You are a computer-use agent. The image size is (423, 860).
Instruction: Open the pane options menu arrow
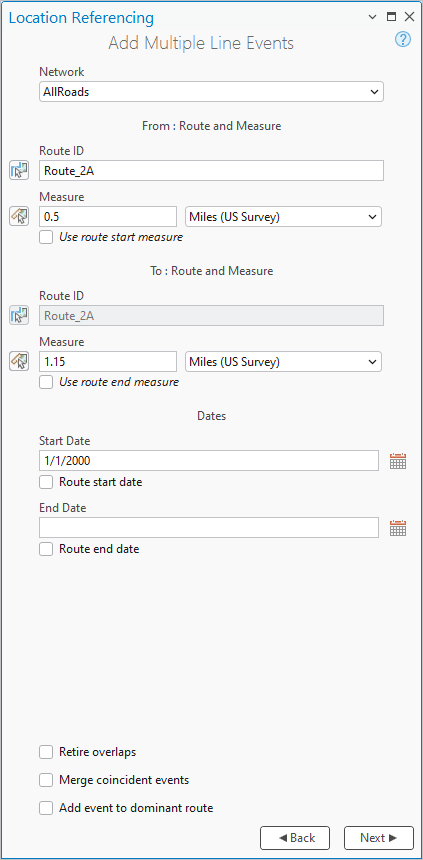[373, 17]
